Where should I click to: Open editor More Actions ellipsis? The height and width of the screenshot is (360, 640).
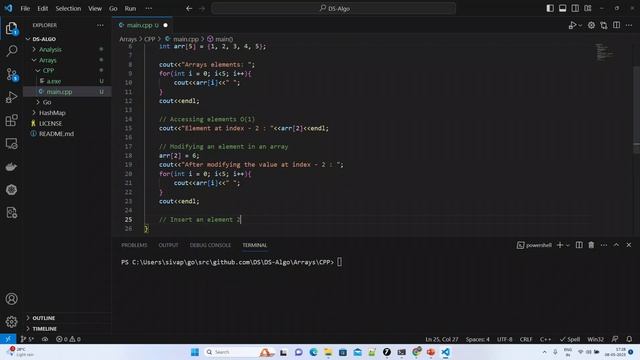[x=629, y=25]
